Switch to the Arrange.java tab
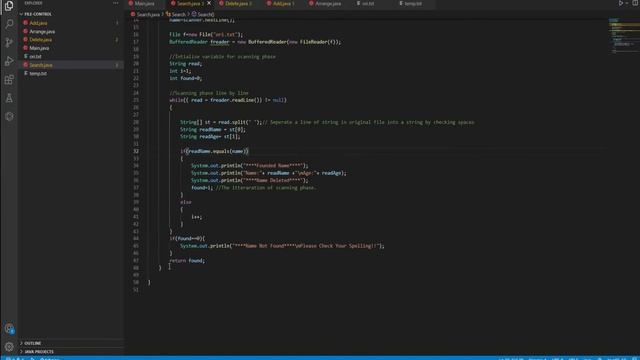Image resolution: width=640 pixels, height=360 pixels. pos(328,3)
